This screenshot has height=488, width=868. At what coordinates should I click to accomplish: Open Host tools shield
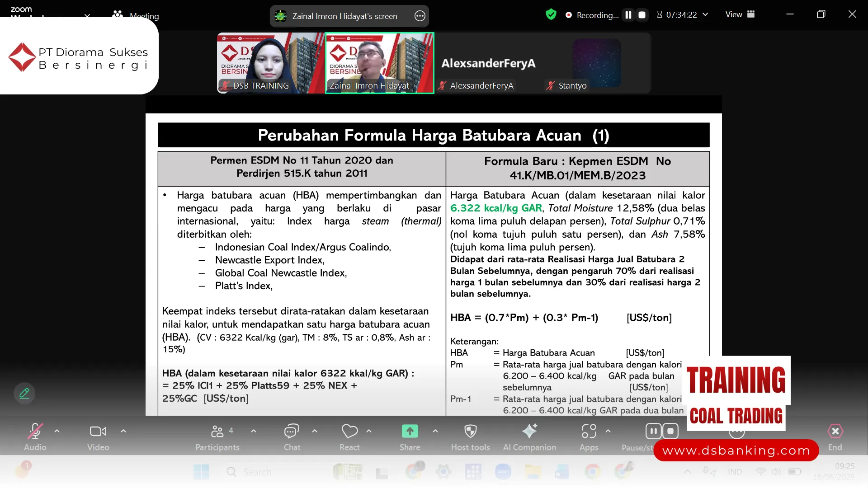[471, 436]
